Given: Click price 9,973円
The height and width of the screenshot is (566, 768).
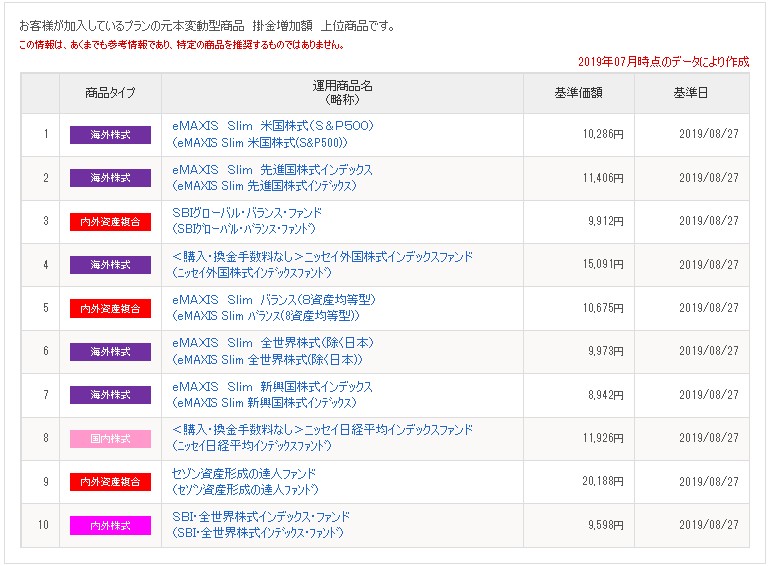Looking at the screenshot, I should click(x=606, y=351).
